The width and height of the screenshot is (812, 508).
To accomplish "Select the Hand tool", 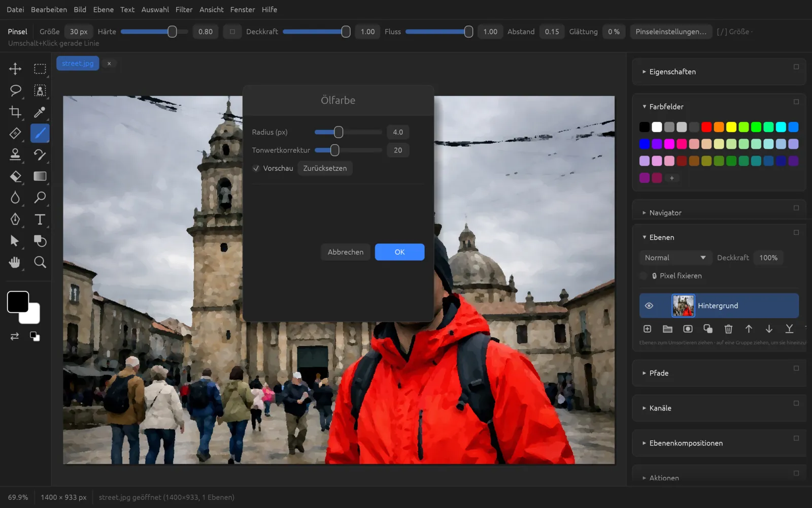I will (x=15, y=262).
